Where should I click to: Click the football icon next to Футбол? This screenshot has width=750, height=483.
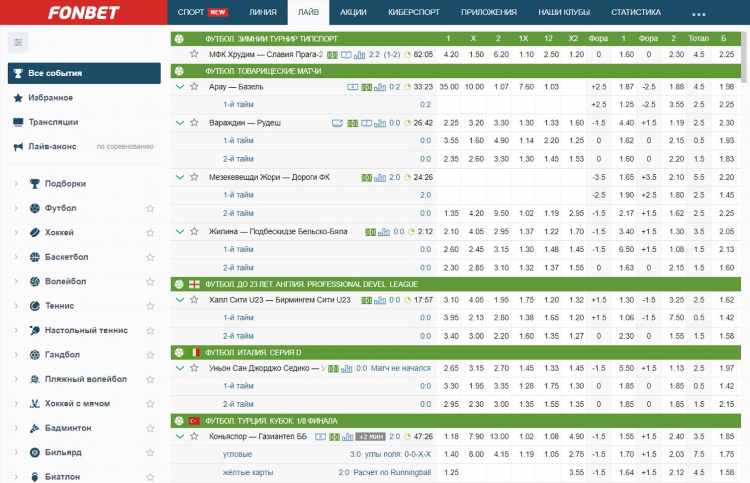point(34,208)
